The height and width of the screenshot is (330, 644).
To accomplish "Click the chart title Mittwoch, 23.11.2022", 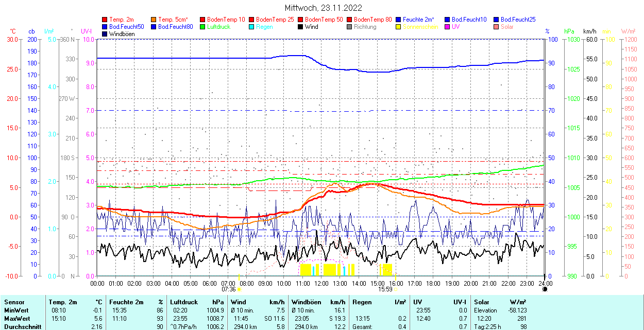I will 323,8.
